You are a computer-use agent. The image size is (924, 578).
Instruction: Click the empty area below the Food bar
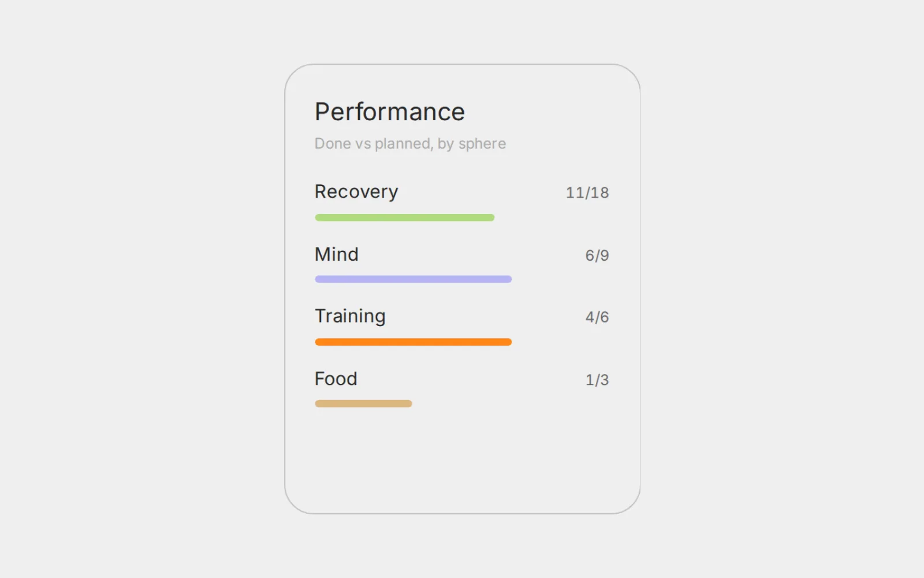[x=462, y=457]
